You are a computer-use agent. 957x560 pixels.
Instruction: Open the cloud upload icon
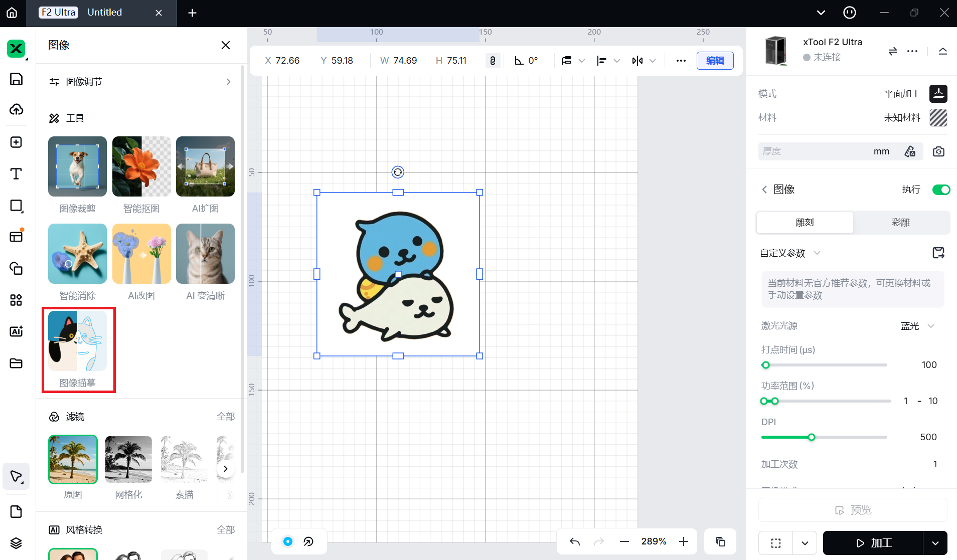click(16, 110)
